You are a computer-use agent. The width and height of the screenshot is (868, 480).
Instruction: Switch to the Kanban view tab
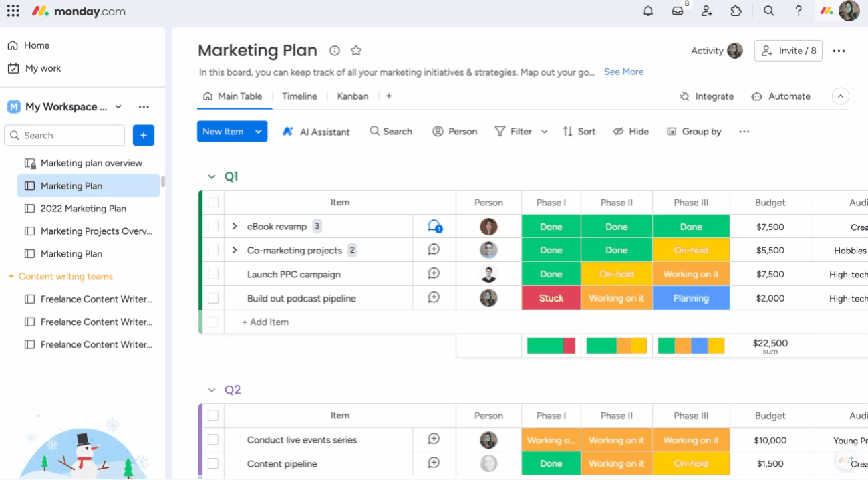tap(352, 96)
